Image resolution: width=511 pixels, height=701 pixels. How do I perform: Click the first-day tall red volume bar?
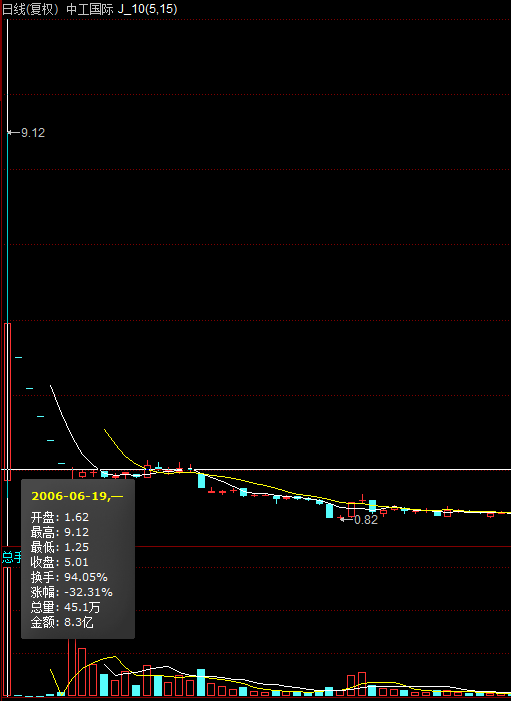(7, 631)
